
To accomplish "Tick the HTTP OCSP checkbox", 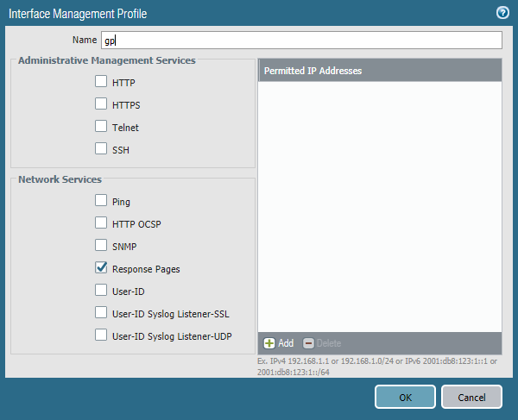I will click(x=102, y=224).
